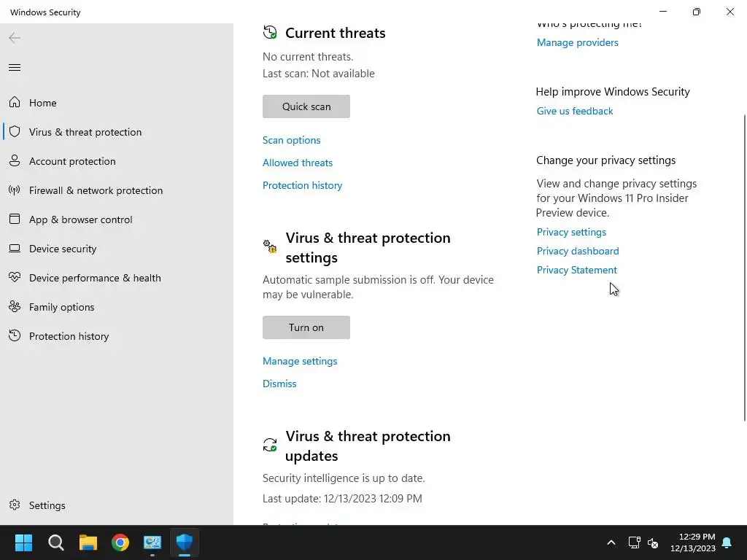This screenshot has width=747, height=560.
Task: Click the Device security laptop icon
Action: tap(15, 248)
